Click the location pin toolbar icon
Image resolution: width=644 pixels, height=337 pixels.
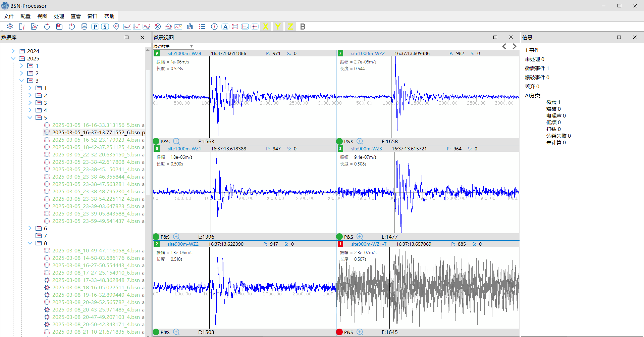pyautogui.click(x=116, y=27)
